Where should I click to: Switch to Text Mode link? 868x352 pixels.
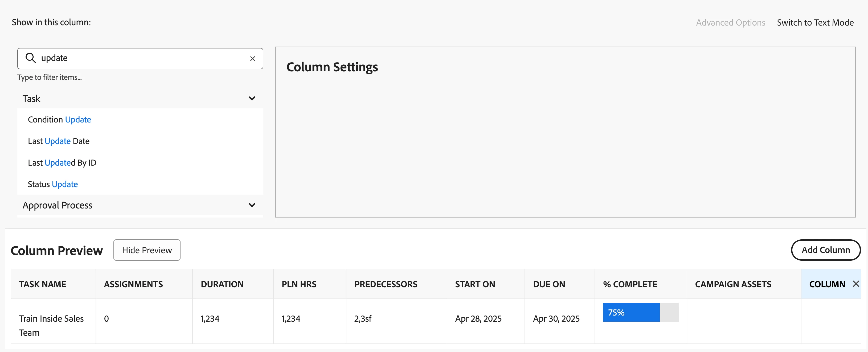tap(815, 23)
